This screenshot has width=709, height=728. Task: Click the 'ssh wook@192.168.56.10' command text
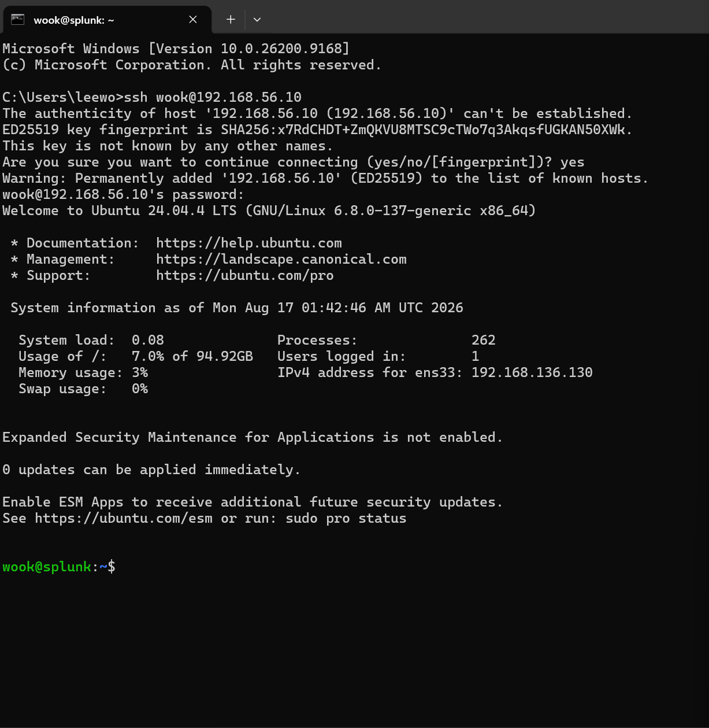tap(213, 97)
